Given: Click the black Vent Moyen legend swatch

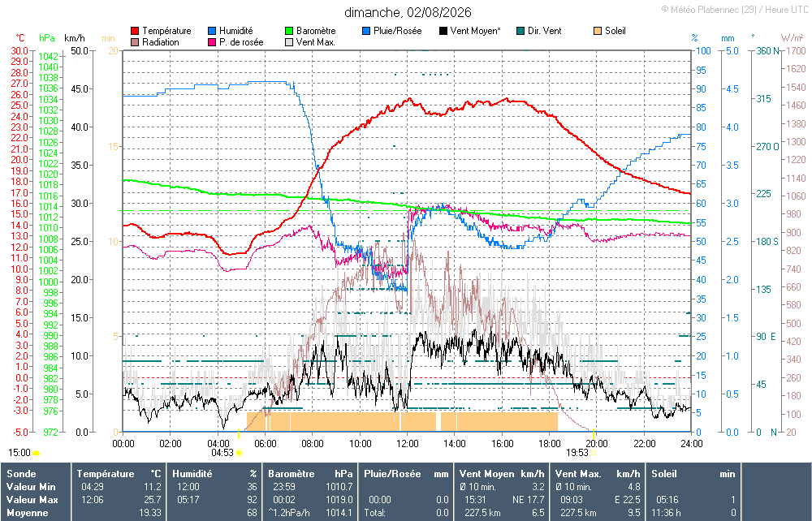Looking at the screenshot, I should 443,31.
